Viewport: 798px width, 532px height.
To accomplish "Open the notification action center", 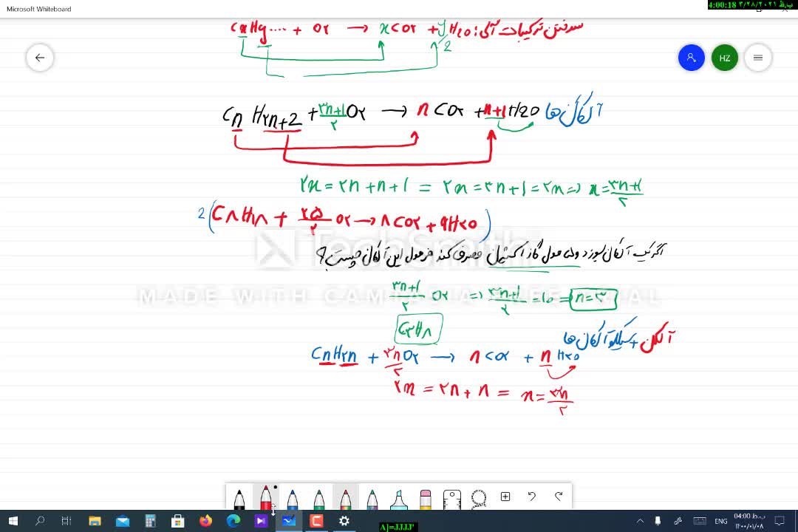I will [x=780, y=521].
